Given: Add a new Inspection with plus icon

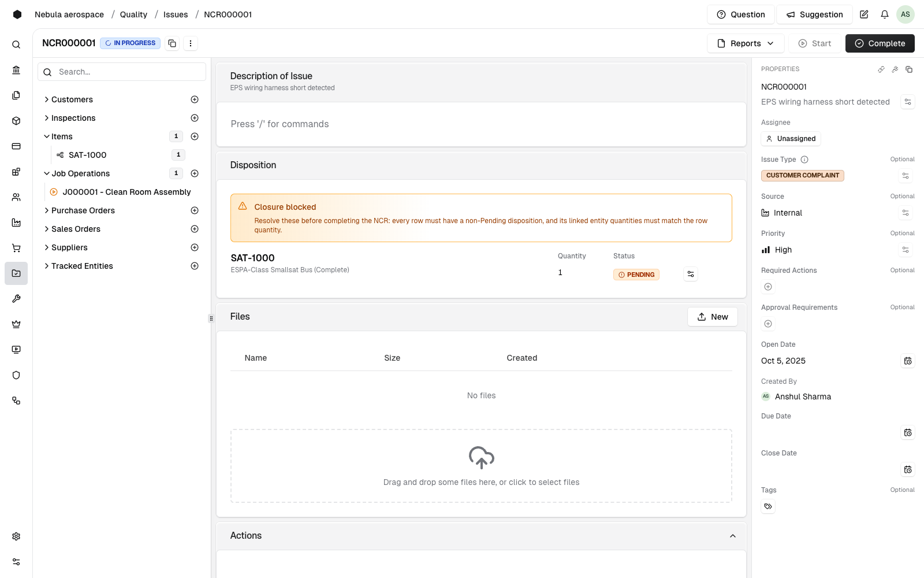Looking at the screenshot, I should [195, 118].
